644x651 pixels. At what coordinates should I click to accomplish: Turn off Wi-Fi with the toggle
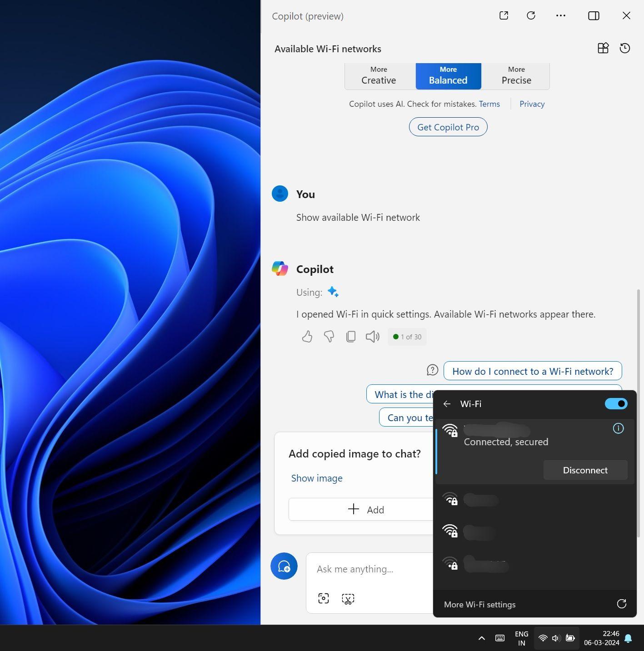click(x=615, y=403)
